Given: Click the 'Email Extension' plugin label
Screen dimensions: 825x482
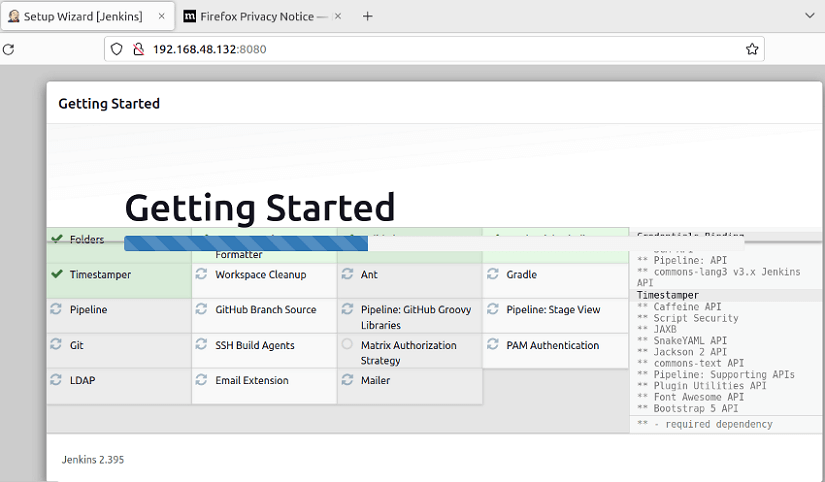Looking at the screenshot, I should coord(251,380).
